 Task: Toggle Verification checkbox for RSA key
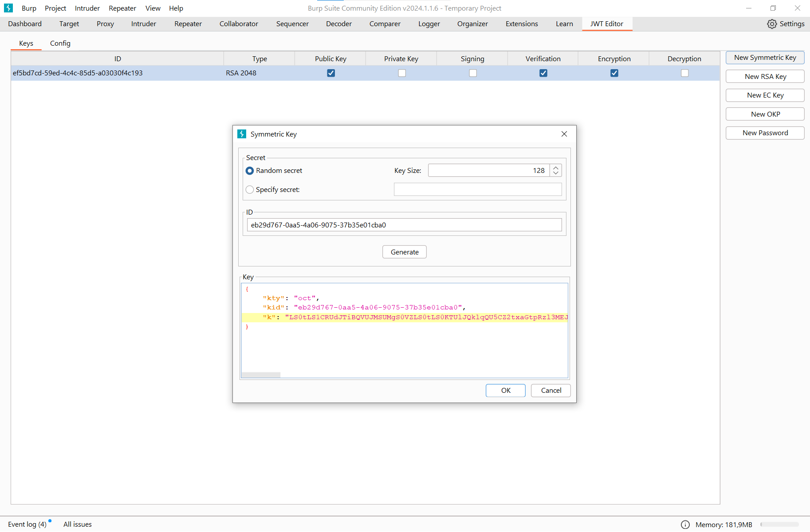(x=543, y=73)
